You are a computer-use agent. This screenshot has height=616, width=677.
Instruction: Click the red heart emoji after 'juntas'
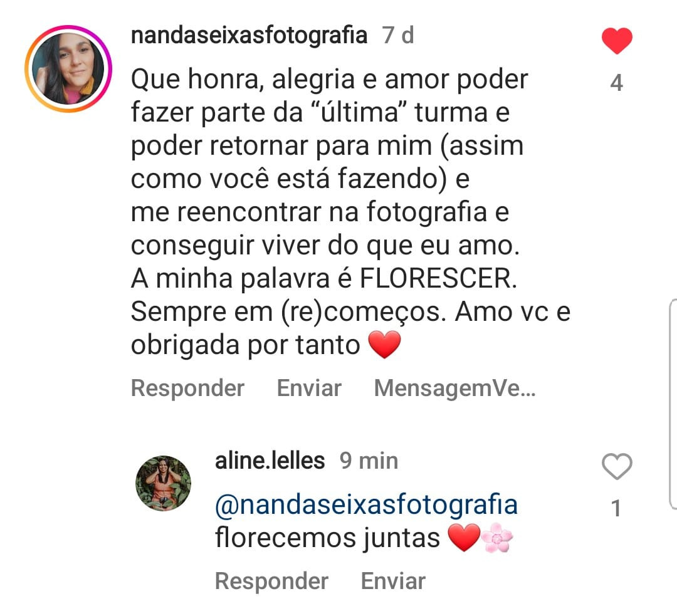[464, 538]
